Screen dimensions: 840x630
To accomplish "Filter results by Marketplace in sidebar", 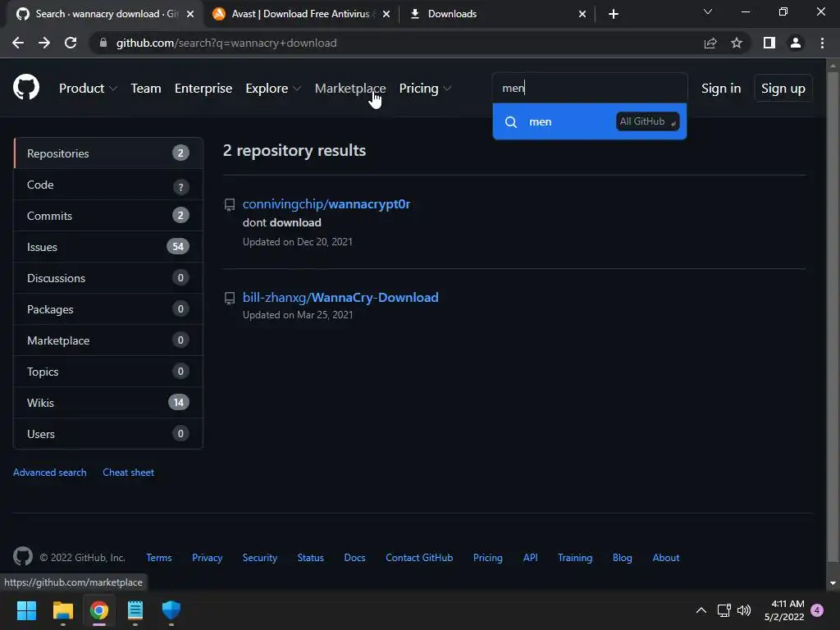I will pyautogui.click(x=108, y=340).
